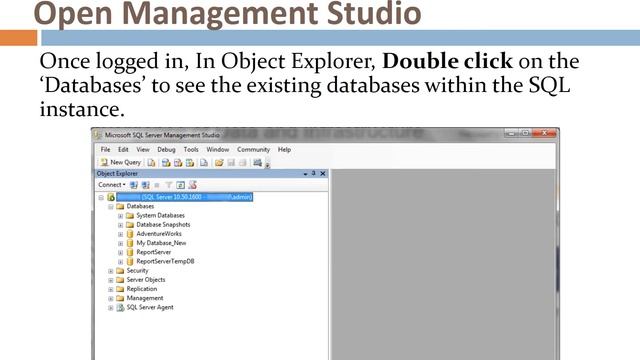Open the Window menu
Viewport: 640px width, 360px height.
pyautogui.click(x=218, y=149)
